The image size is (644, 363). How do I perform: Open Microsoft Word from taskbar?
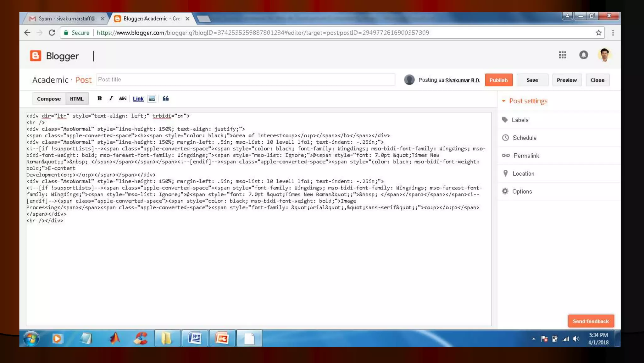195,338
